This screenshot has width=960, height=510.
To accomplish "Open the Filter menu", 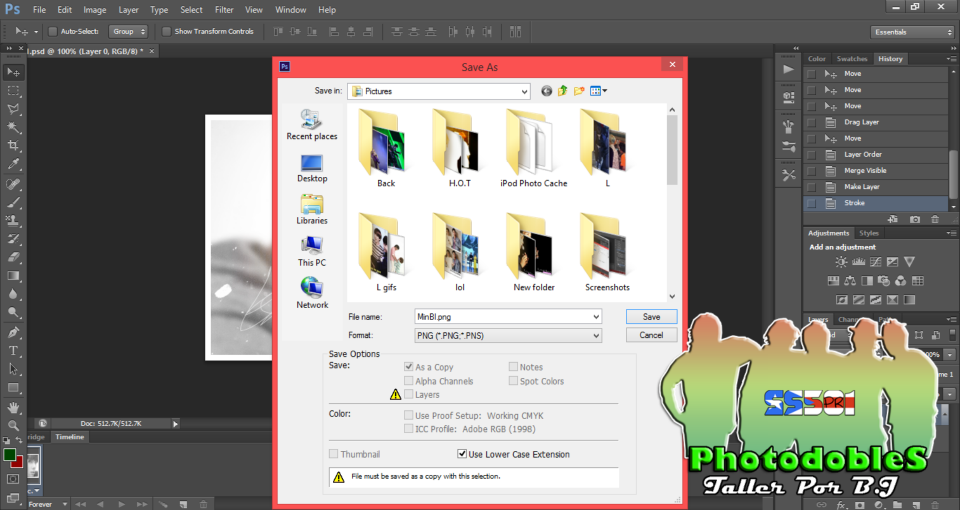I will 224,10.
